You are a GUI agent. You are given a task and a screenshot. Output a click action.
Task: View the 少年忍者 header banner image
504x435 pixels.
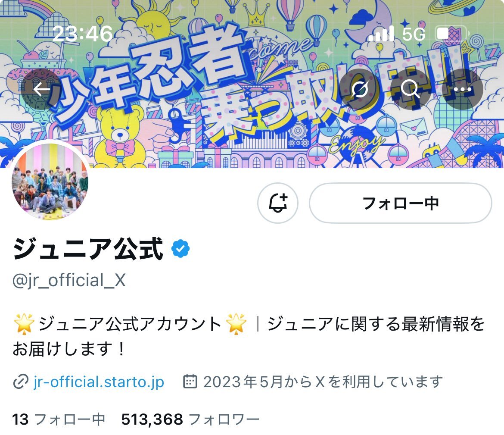click(252, 84)
